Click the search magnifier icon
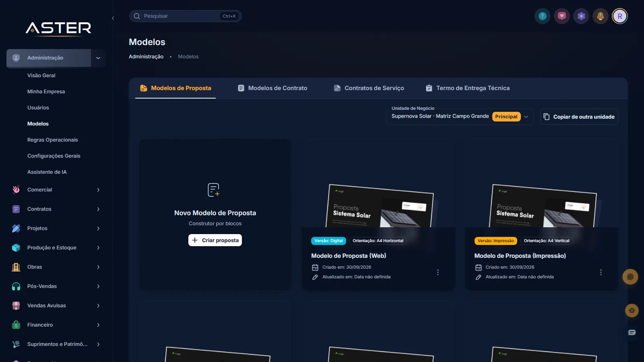Viewport: 644px width, 362px height. point(137,16)
